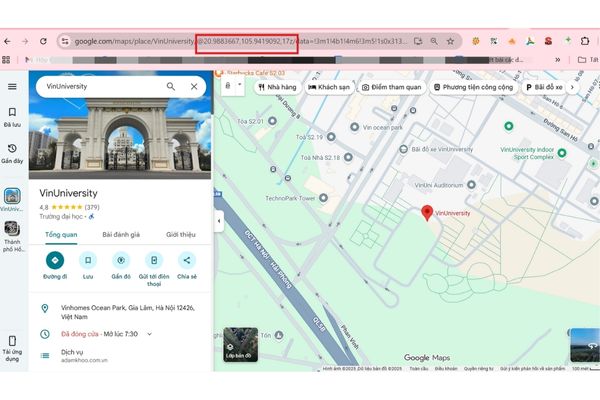The height and width of the screenshot is (400, 600).
Task: Switch to the Bài đánh giá tab
Action: 121,234
